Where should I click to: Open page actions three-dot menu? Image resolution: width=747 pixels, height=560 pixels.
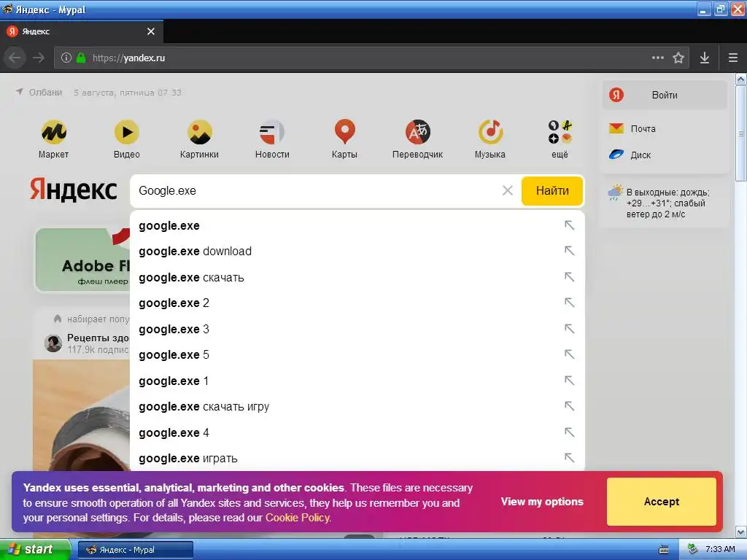click(658, 58)
